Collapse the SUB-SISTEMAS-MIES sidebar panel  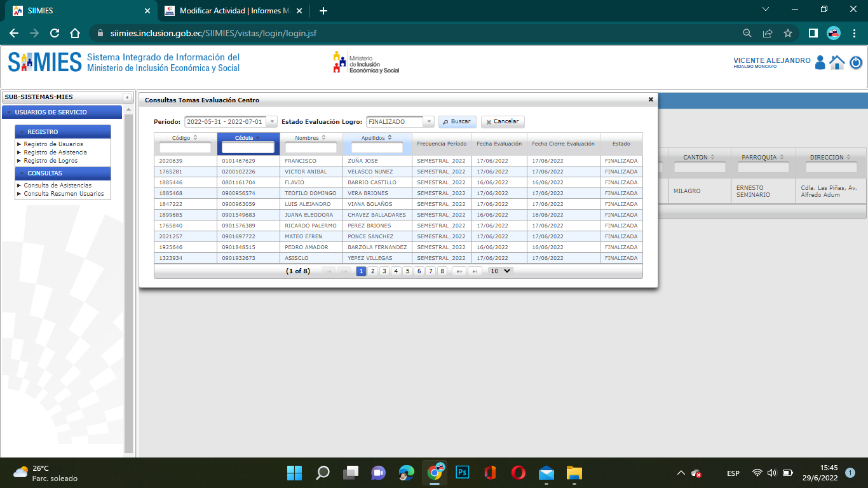pyautogui.click(x=127, y=97)
